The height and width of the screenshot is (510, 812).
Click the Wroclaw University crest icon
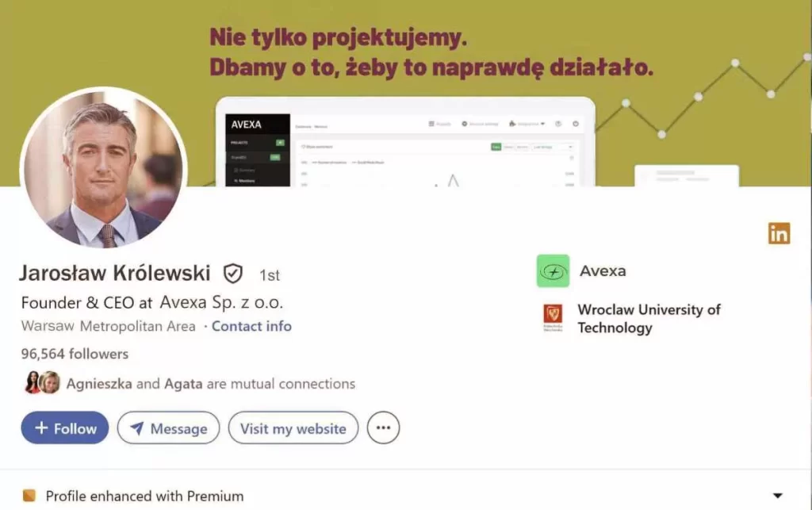(x=553, y=317)
